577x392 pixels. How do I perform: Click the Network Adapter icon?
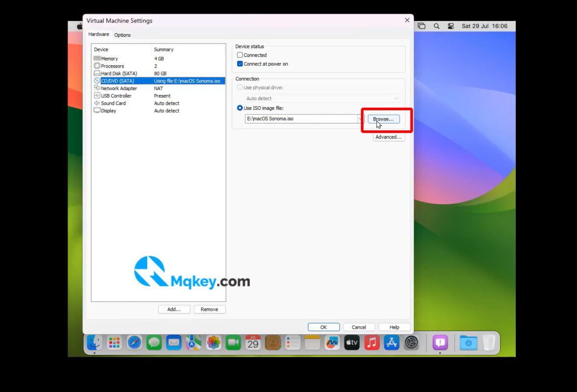click(x=97, y=88)
